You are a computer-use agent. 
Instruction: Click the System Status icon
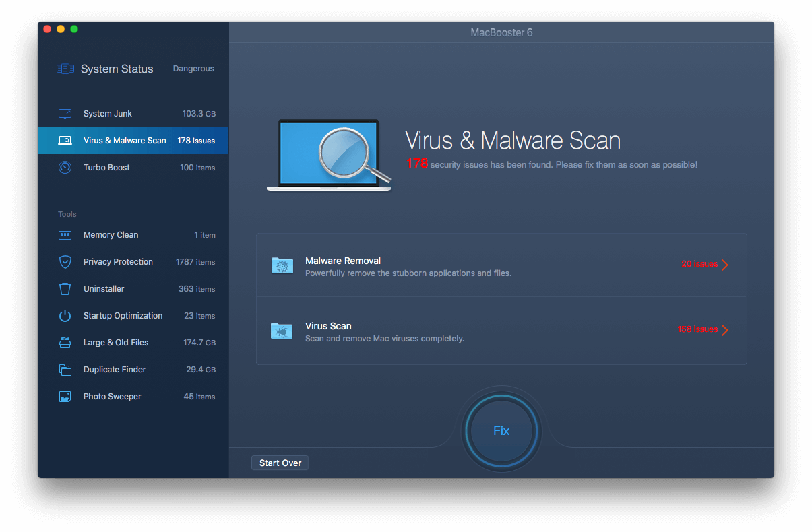[65, 69]
